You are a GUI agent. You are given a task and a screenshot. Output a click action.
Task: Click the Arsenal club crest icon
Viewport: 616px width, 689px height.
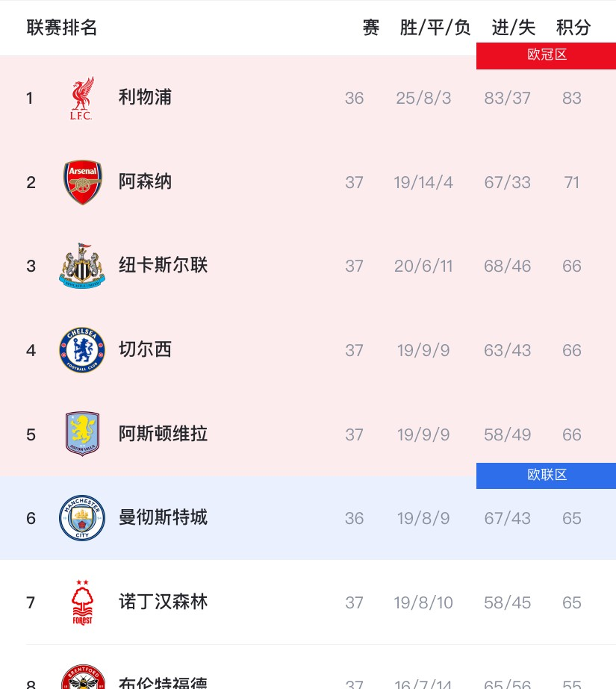click(82, 182)
